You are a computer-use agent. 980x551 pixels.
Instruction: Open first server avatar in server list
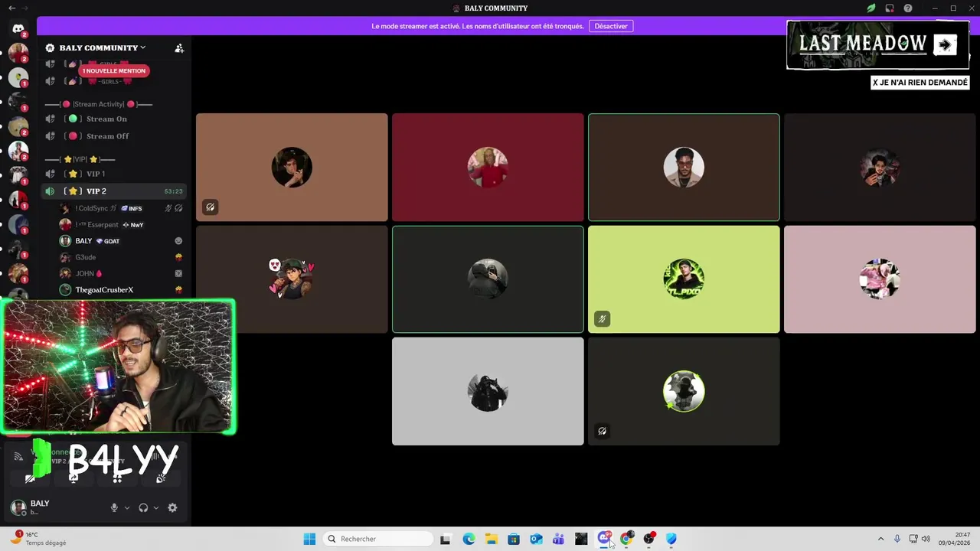(x=18, y=54)
